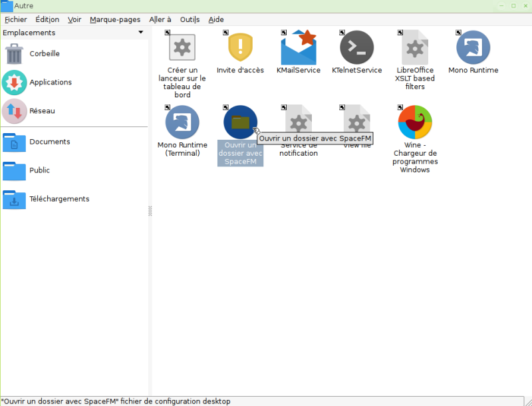Open the Aide menu

click(x=215, y=20)
